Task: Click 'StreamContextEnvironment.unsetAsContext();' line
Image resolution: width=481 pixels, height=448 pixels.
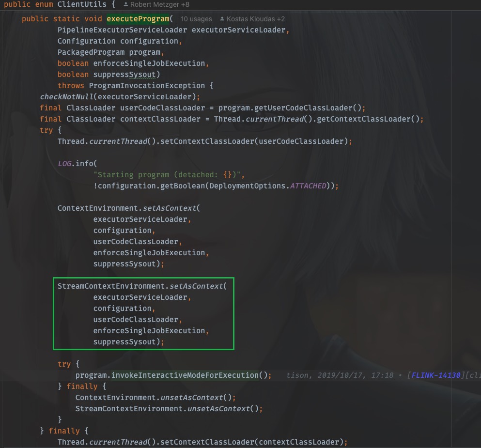Action: point(169,409)
